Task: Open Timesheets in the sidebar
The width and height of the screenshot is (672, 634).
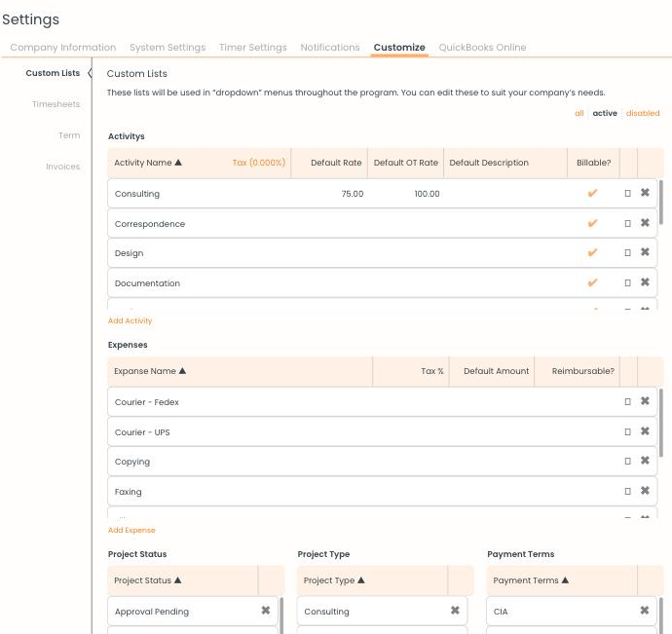Action: click(56, 104)
